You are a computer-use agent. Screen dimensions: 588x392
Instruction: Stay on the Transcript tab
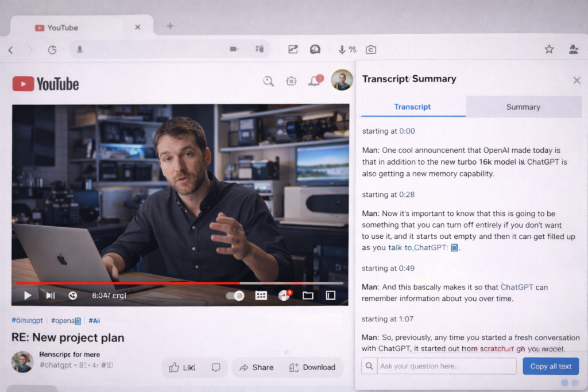[412, 107]
